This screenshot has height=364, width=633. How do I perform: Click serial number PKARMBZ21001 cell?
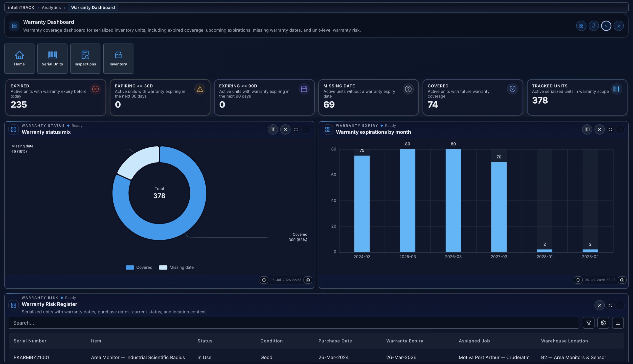(31, 358)
